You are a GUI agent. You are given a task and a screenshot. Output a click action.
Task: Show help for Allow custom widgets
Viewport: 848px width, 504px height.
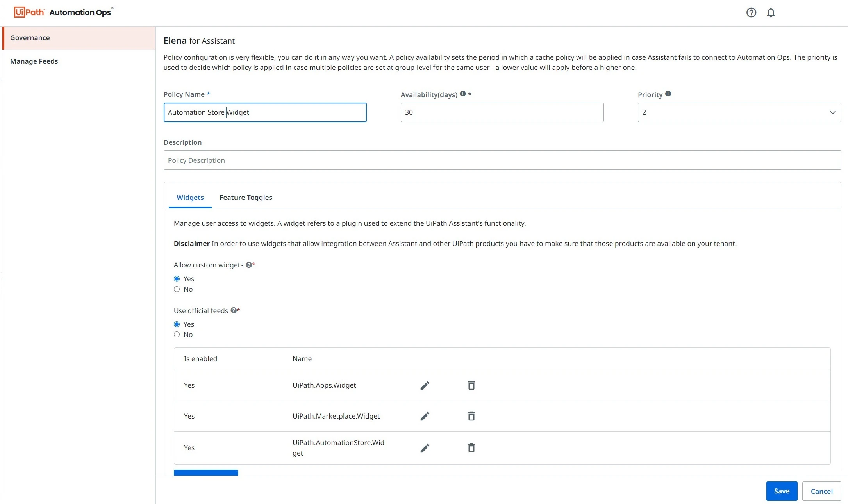[x=248, y=265]
